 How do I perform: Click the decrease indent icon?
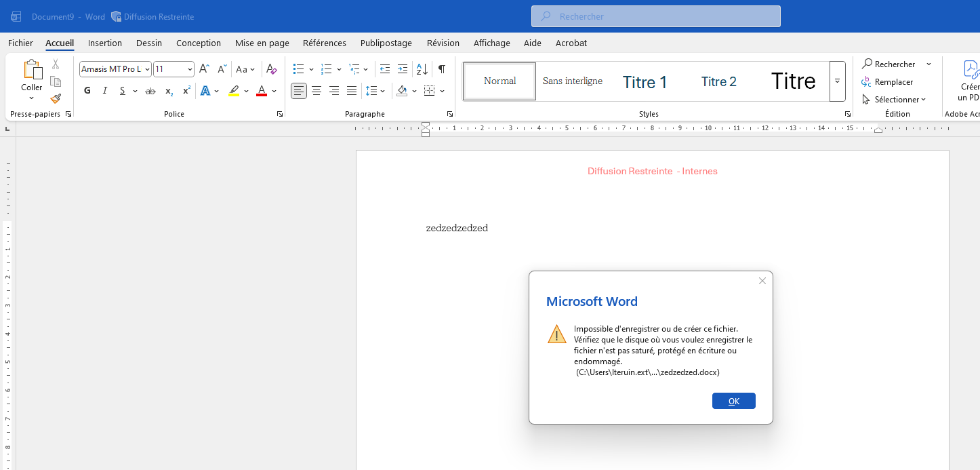coord(385,69)
